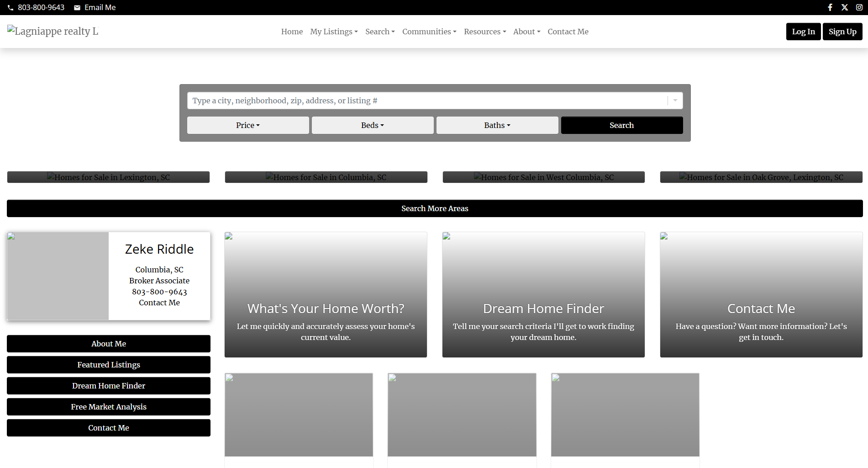Screen dimensions: 868x468
Task: Expand the Resources menu
Action: (x=485, y=32)
